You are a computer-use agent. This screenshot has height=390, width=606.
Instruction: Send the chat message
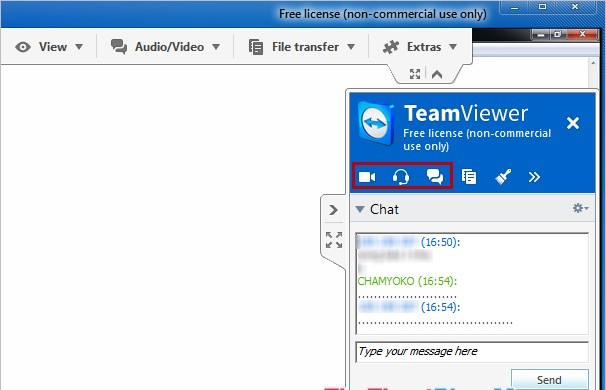coord(550,380)
